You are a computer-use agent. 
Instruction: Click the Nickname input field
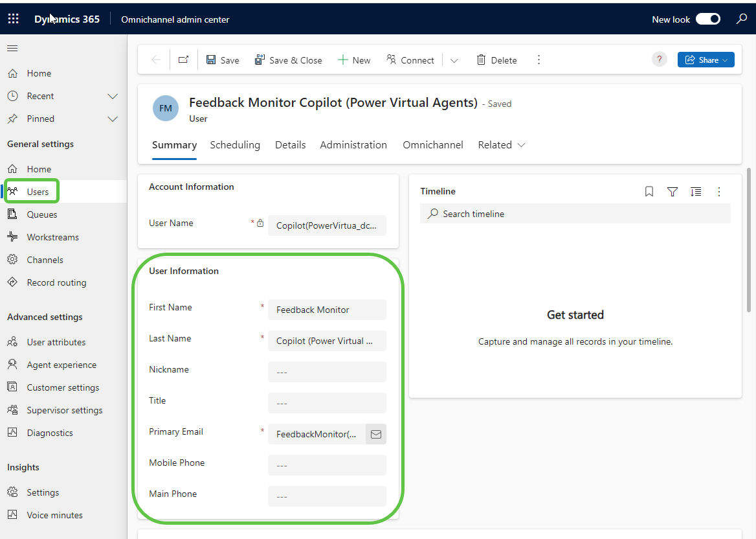click(327, 372)
